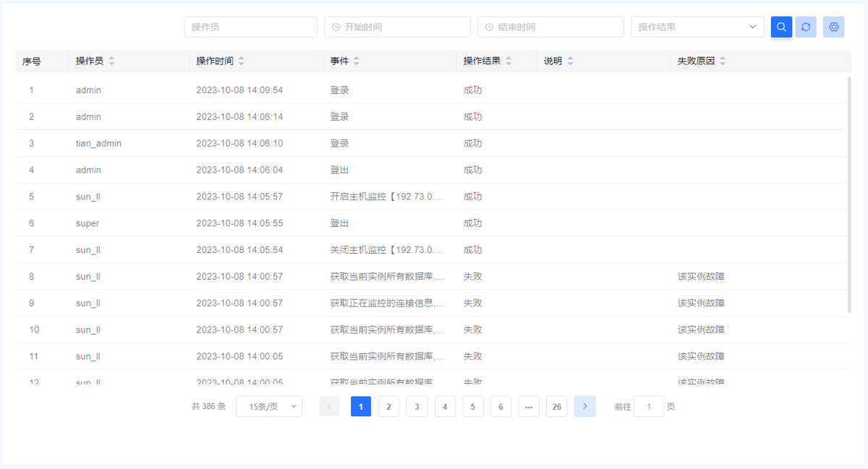Focus the 操作员 search input field
Image resolution: width=868 pixels, height=469 pixels.
click(x=250, y=27)
